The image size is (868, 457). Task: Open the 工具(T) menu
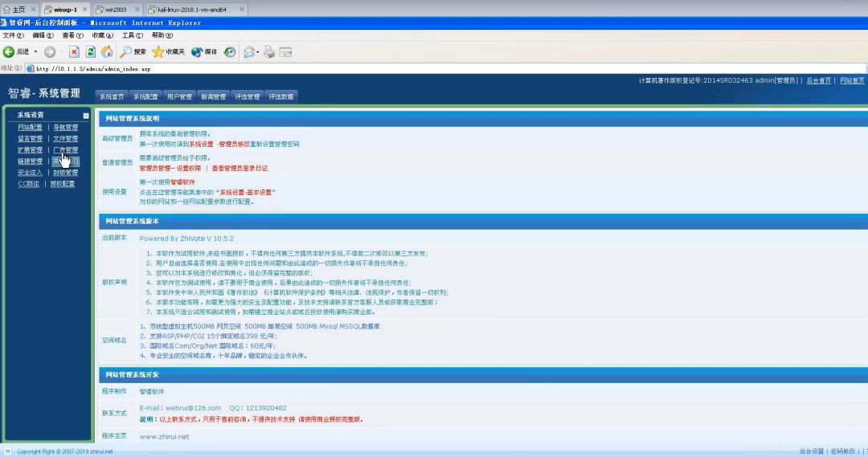pyautogui.click(x=133, y=35)
